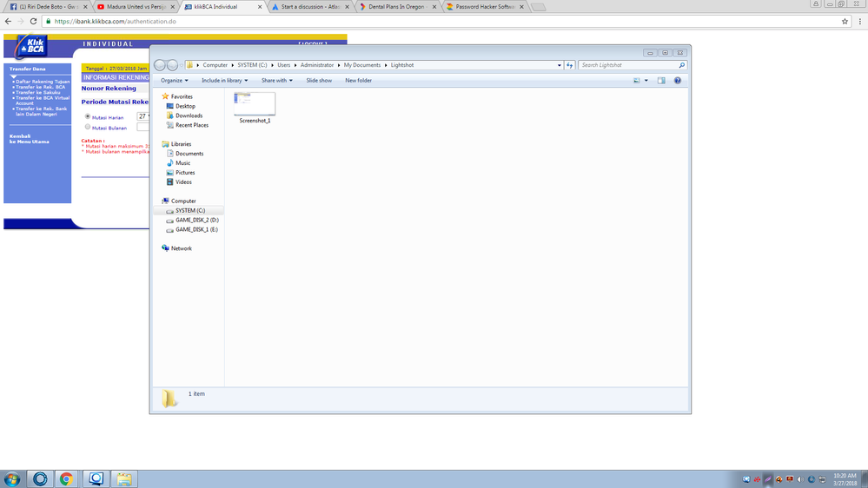
Task: Click the purple Lightshot feather tray icon
Action: tap(768, 479)
